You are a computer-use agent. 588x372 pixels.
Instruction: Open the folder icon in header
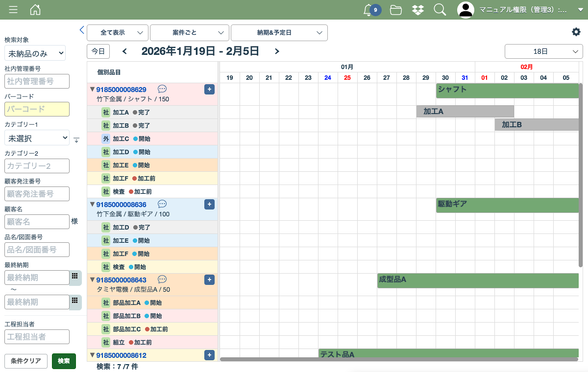(396, 10)
